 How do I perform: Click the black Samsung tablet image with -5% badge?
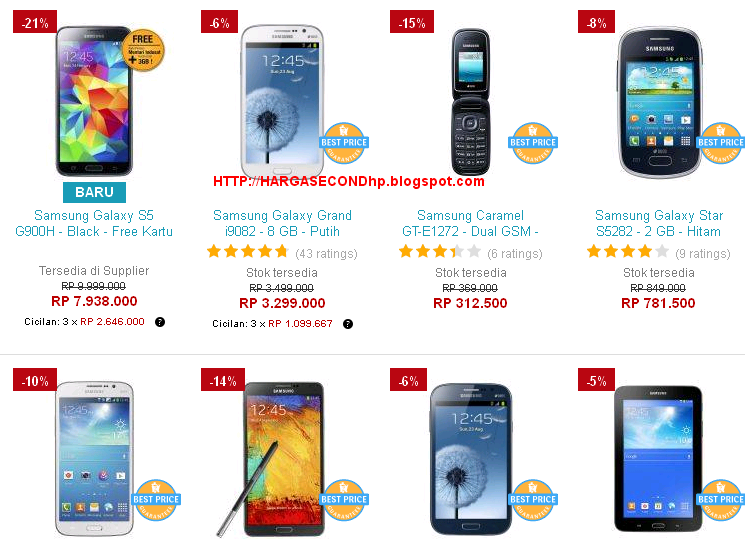(658, 459)
